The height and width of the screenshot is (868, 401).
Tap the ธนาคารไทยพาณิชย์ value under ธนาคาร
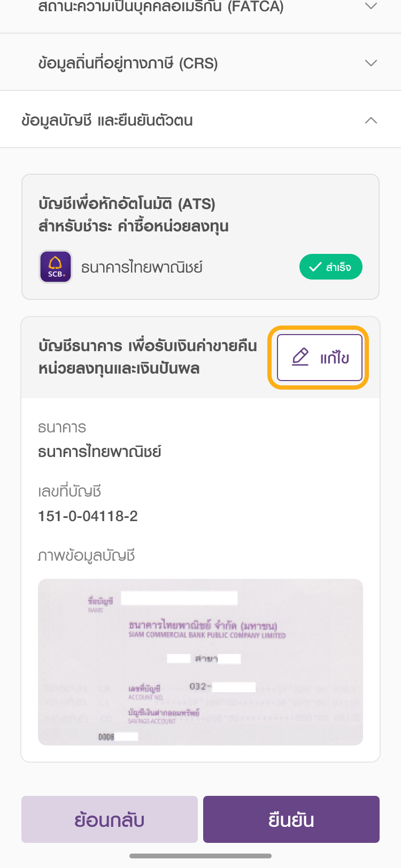click(99, 452)
